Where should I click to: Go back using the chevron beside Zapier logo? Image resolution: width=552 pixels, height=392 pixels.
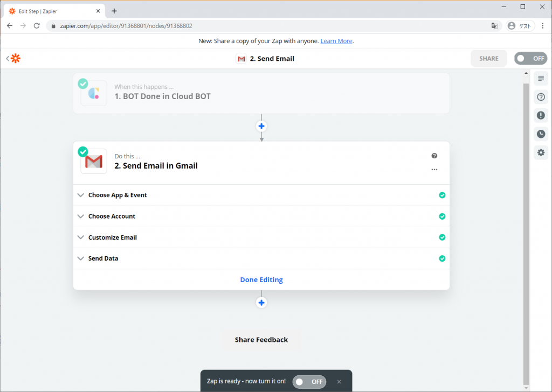[8, 58]
